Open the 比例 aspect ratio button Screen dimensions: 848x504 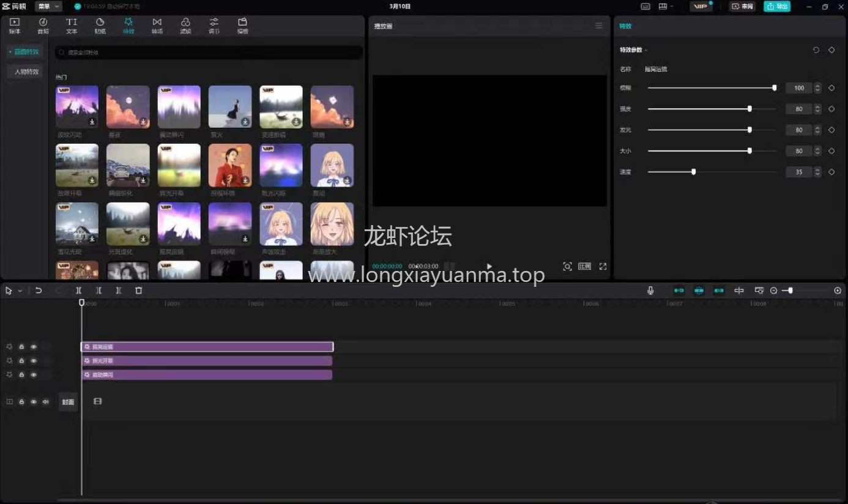pos(585,267)
